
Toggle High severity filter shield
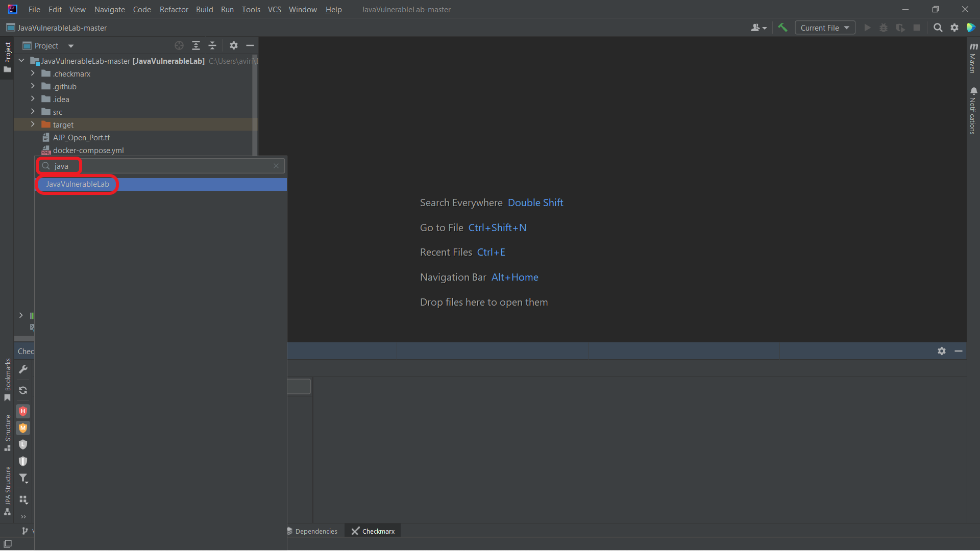tap(23, 411)
